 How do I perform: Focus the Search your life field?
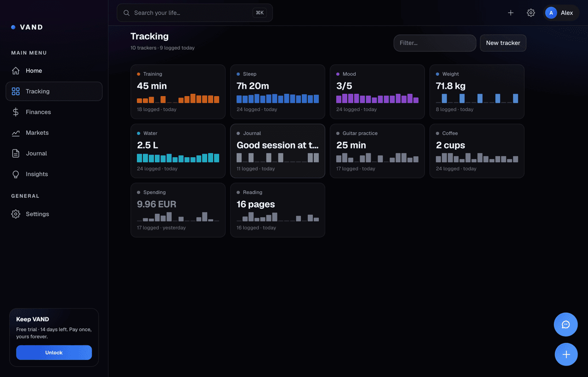pyautogui.click(x=195, y=13)
